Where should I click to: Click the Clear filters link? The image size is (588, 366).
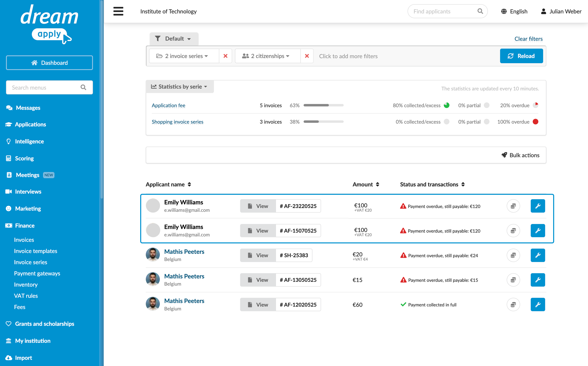(528, 39)
